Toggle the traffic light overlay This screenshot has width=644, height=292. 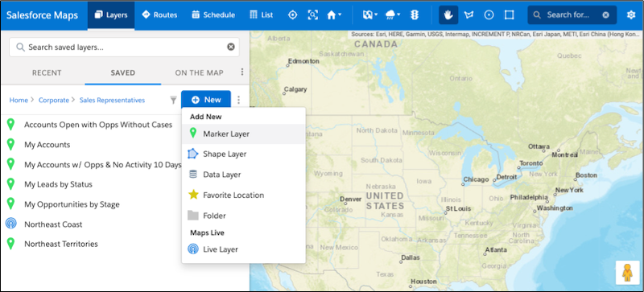(415, 15)
